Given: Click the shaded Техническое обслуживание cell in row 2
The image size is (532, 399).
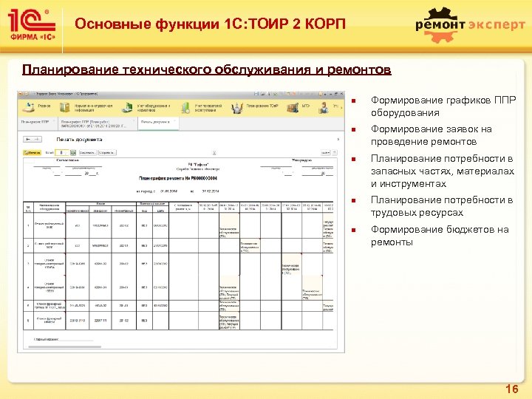Looking at the screenshot, I should [x=250, y=245].
